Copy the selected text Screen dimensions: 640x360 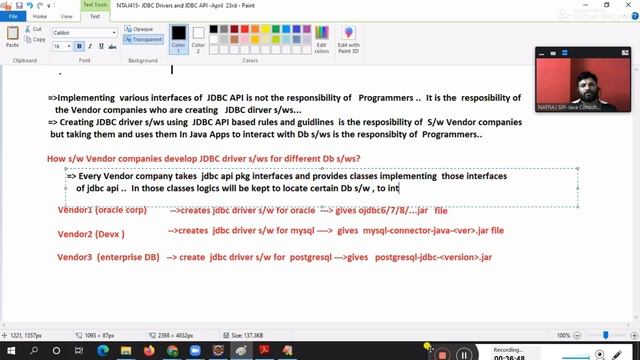click(x=35, y=40)
